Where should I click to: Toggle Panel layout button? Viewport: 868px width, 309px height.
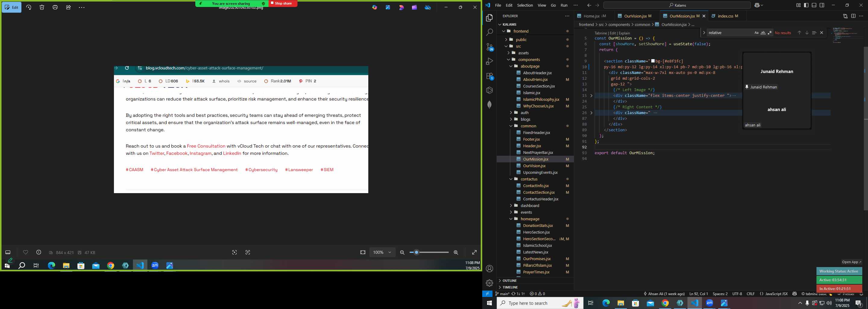(814, 5)
